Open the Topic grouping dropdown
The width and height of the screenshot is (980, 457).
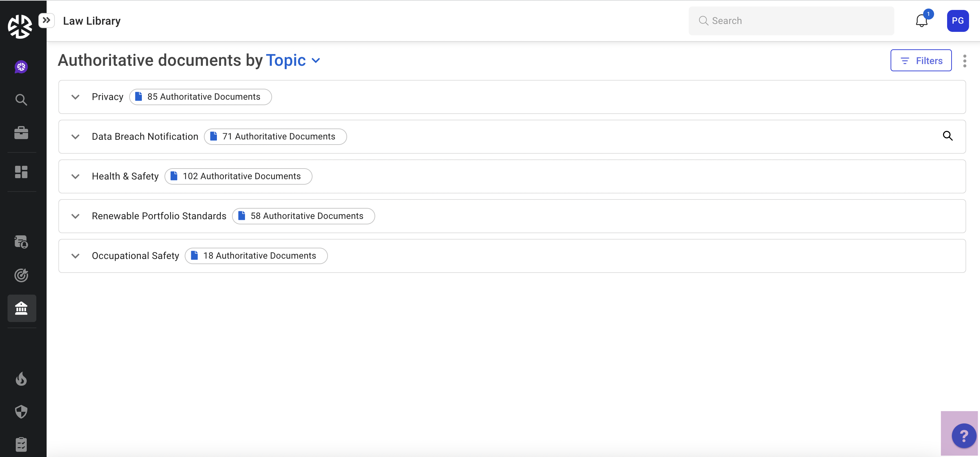293,60
